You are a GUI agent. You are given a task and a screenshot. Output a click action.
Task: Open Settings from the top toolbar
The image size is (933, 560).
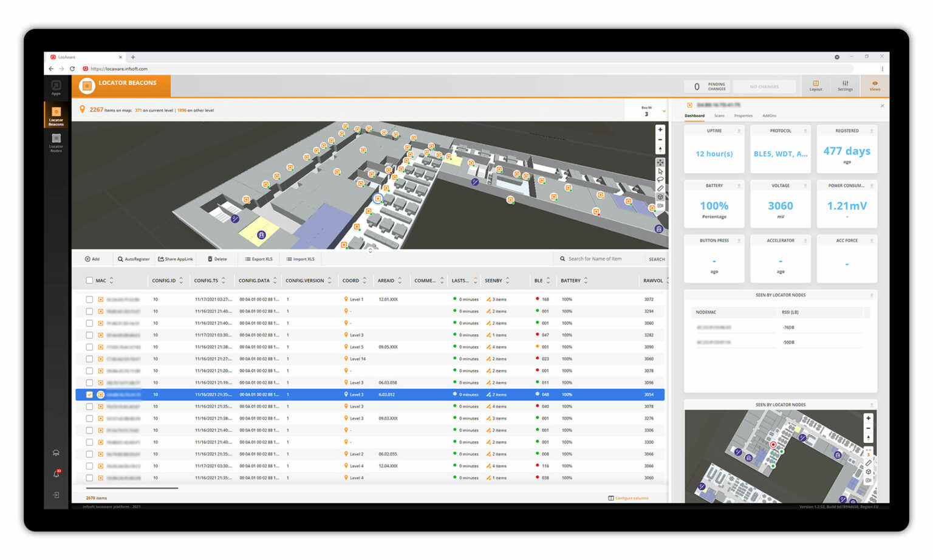845,86
